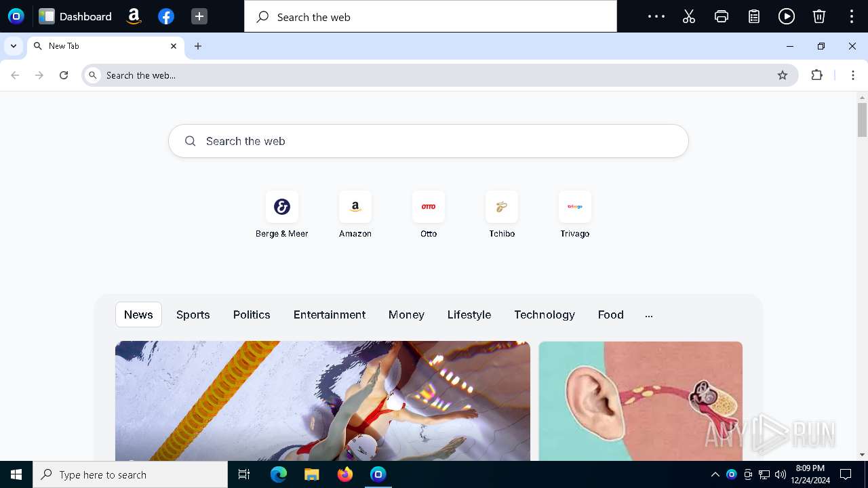Add a new shortcut with the plus icon
This screenshot has width=868, height=488.
click(199, 16)
